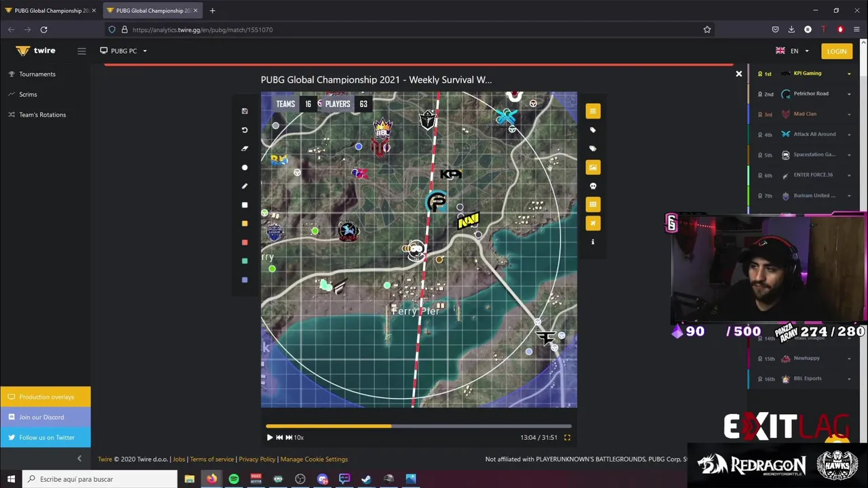The height and width of the screenshot is (488, 868).
Task: Open the Privacy Policy link
Action: pyautogui.click(x=257, y=459)
